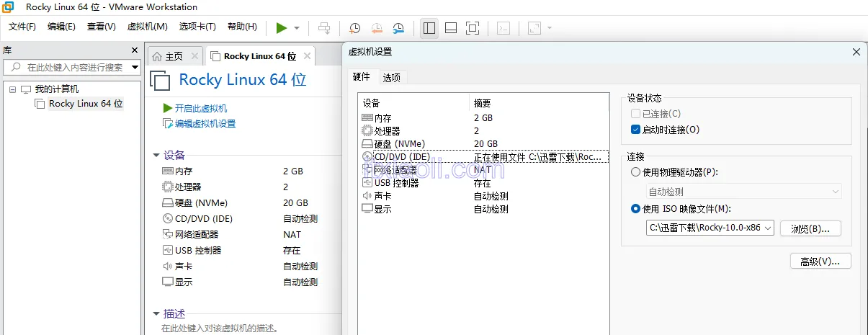Click the 高级(V)... advanced button
This screenshot has width=868, height=335.
820,261
